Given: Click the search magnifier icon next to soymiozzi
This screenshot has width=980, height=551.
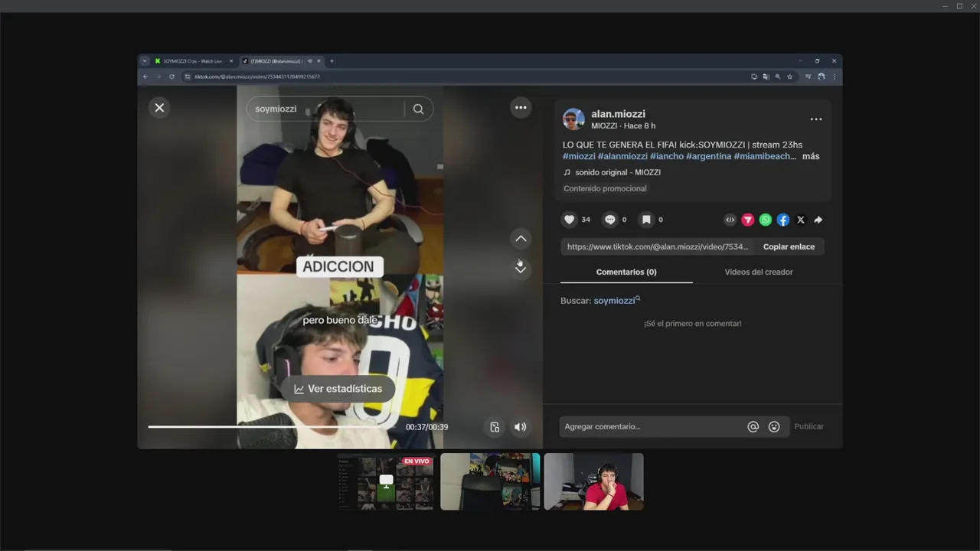Looking at the screenshot, I should tap(418, 109).
